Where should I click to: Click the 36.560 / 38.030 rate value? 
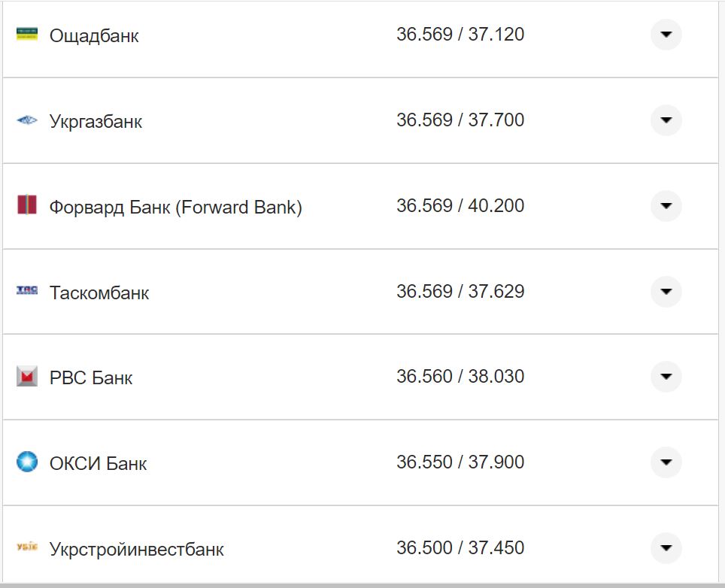point(461,377)
